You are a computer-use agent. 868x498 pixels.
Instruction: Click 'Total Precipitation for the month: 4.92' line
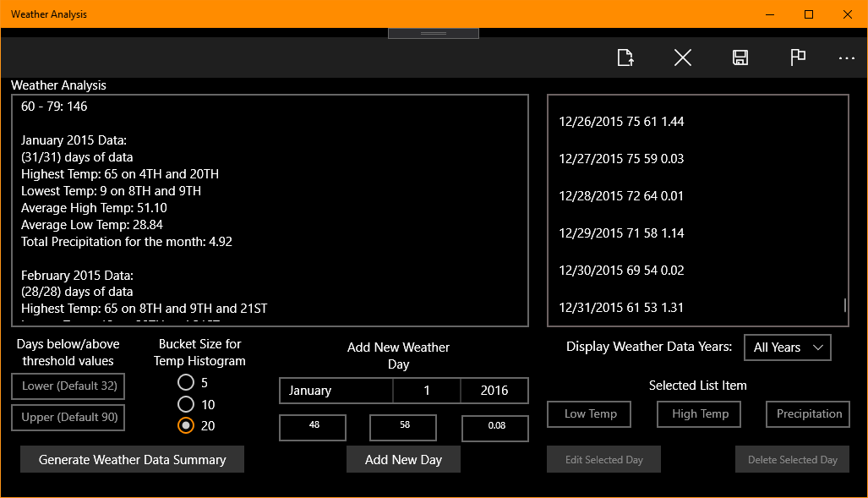(126, 242)
